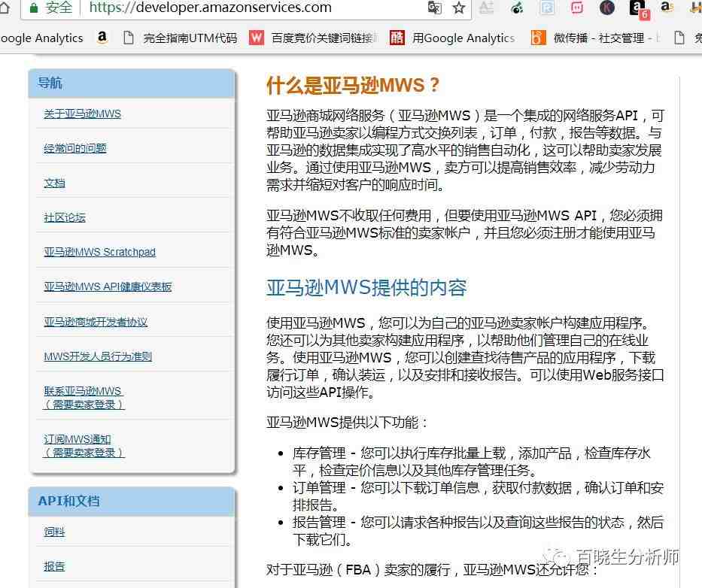Click the 安全 label in the address bar
702x588 pixels.
coord(59,8)
